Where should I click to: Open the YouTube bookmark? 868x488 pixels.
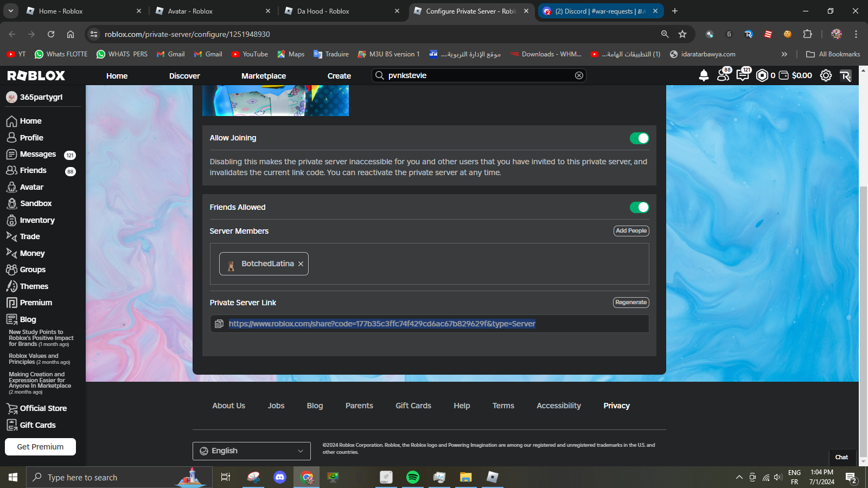click(250, 54)
